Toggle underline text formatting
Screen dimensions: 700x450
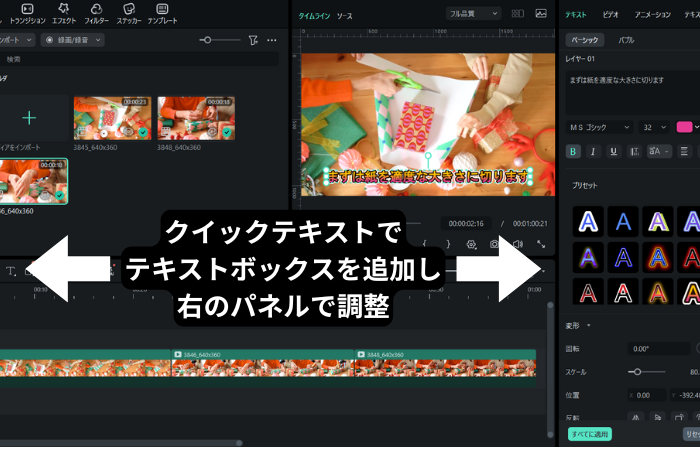pos(613,151)
